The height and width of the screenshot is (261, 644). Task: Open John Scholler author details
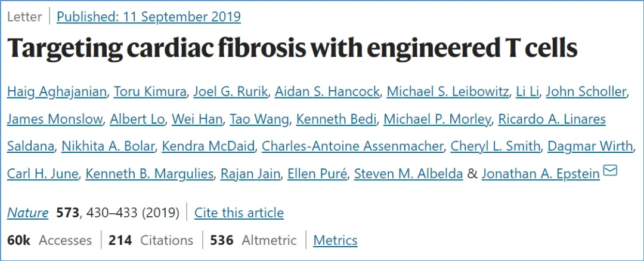click(x=586, y=92)
